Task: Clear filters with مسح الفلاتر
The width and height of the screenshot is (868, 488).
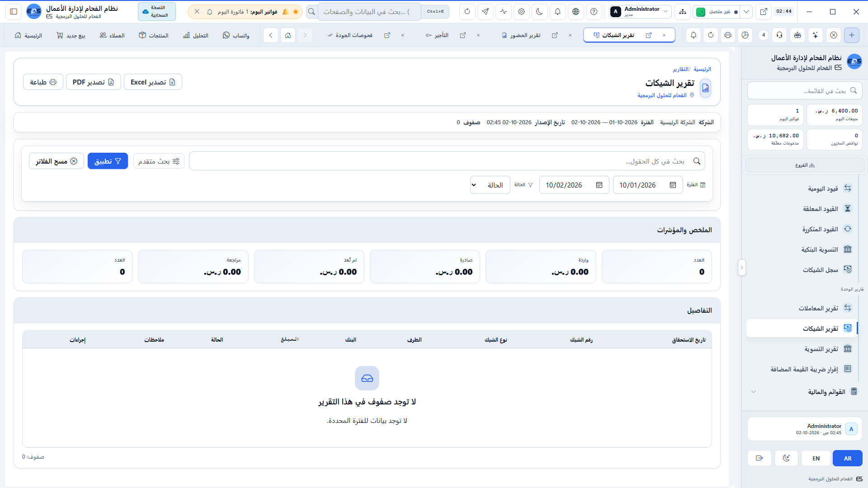Action: click(x=57, y=161)
